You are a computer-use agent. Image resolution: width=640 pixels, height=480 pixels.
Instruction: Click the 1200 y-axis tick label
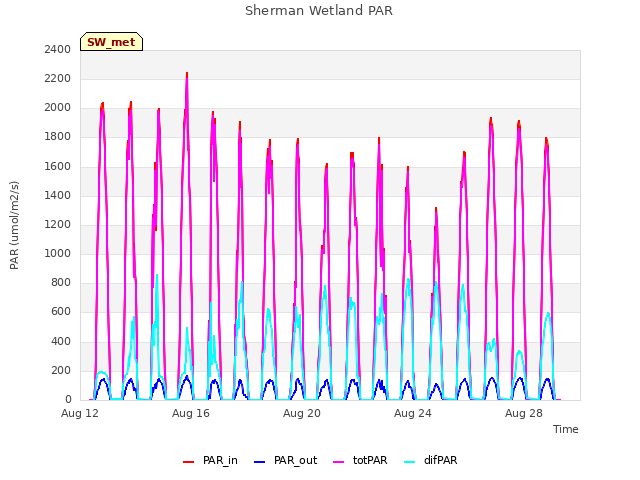pyautogui.click(x=58, y=224)
